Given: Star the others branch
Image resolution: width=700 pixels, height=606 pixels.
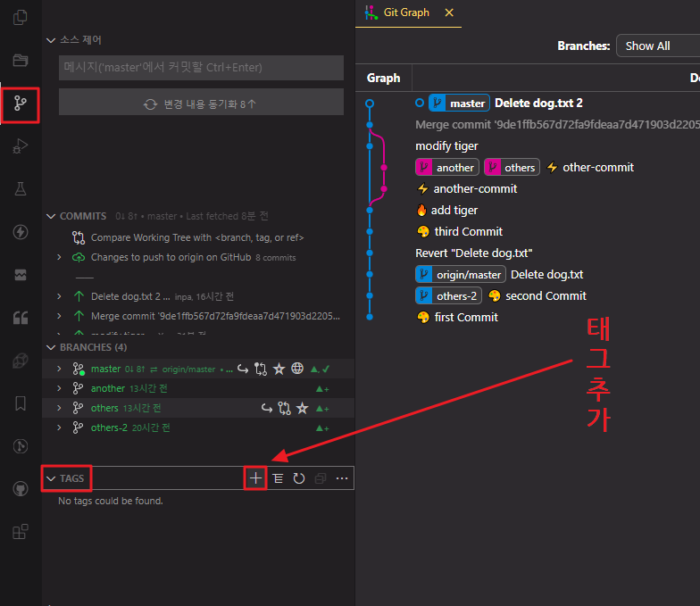Looking at the screenshot, I should coord(302,408).
